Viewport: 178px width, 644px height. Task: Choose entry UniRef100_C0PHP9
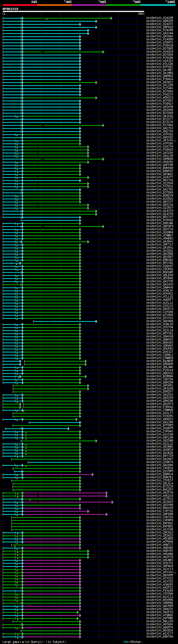(x=160, y=520)
